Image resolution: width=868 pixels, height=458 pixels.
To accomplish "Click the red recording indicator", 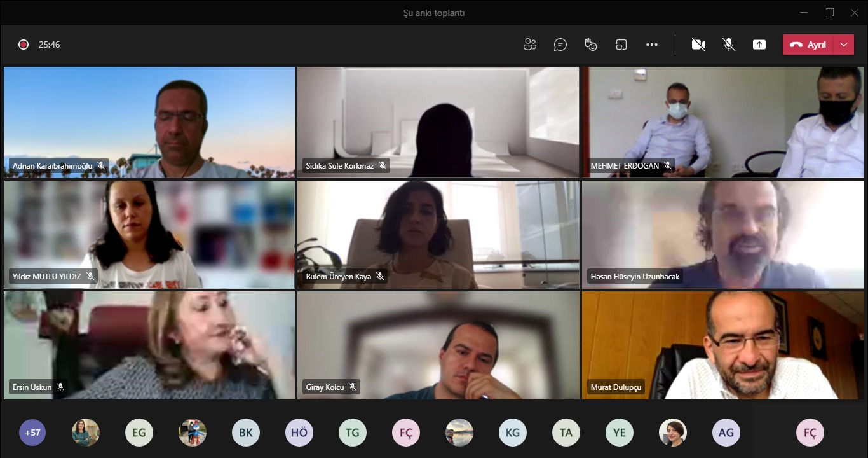I will coord(24,45).
